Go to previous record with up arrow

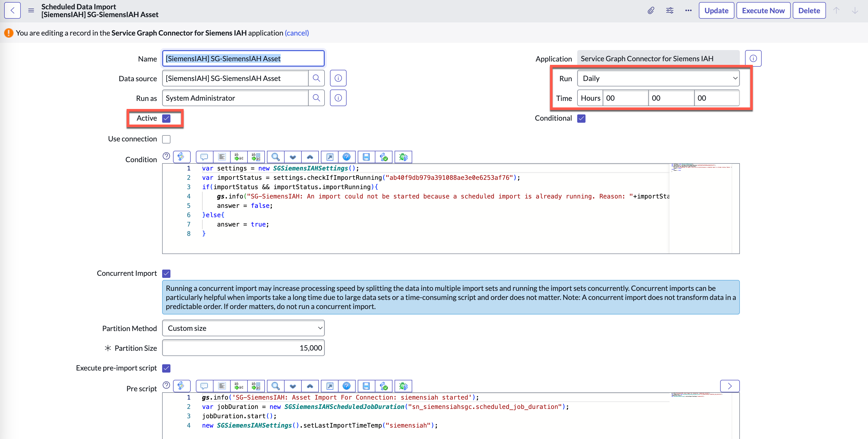click(836, 10)
